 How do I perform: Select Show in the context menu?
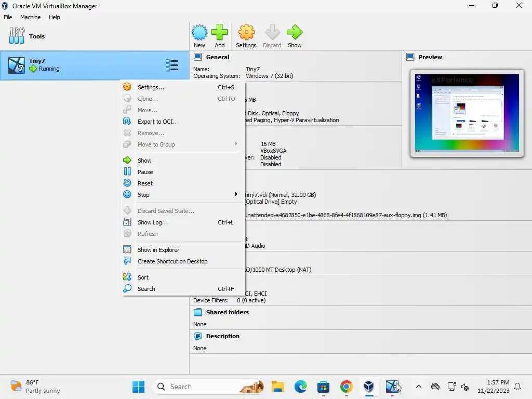point(183,161)
